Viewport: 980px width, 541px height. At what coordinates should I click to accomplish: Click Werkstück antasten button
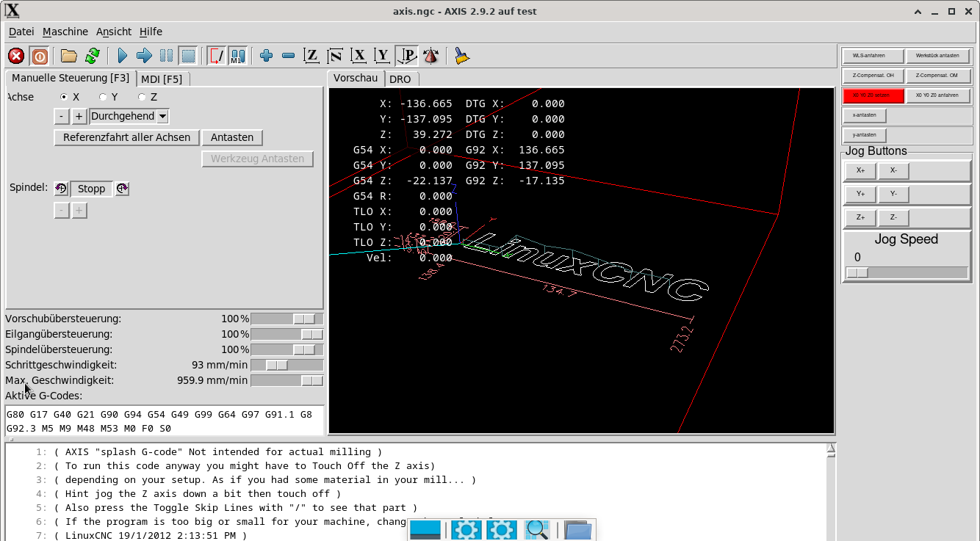point(937,56)
